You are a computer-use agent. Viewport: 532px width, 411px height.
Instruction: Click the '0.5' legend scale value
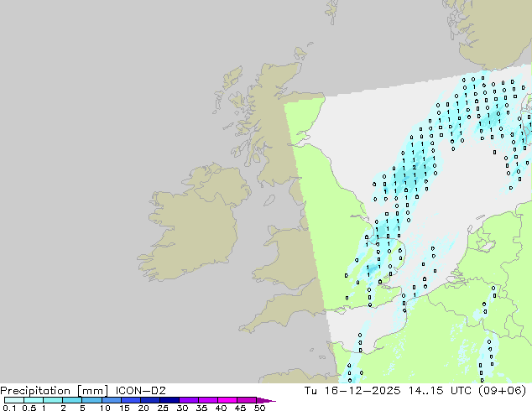click(x=29, y=408)
